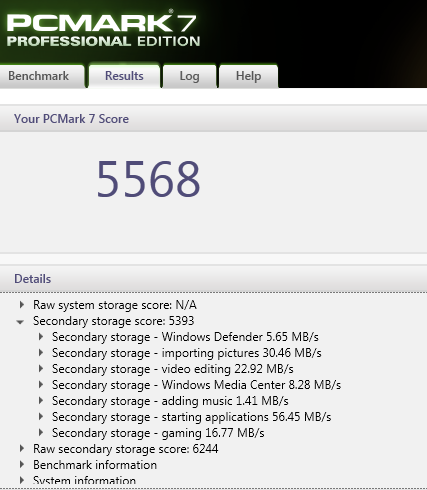Open the Log tab
The image size is (427, 490).
(x=189, y=76)
